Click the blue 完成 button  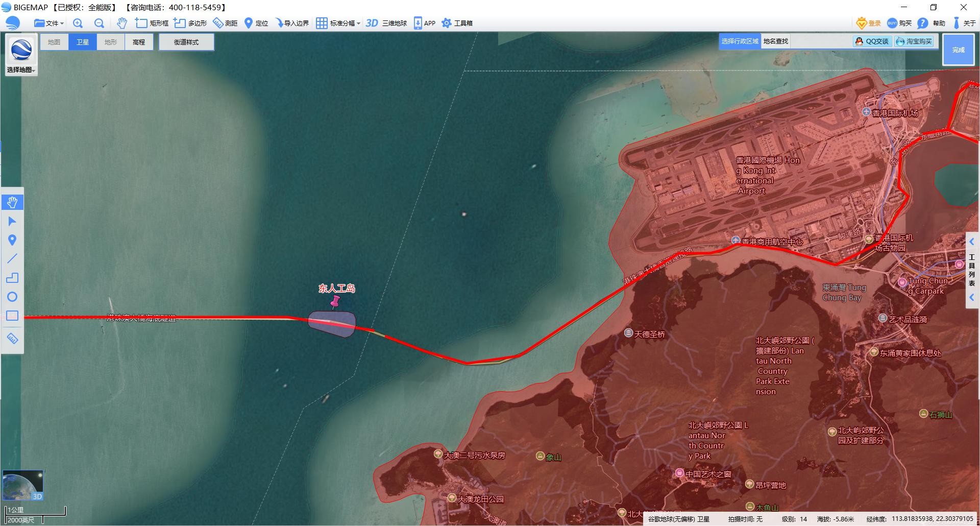[x=958, y=50]
